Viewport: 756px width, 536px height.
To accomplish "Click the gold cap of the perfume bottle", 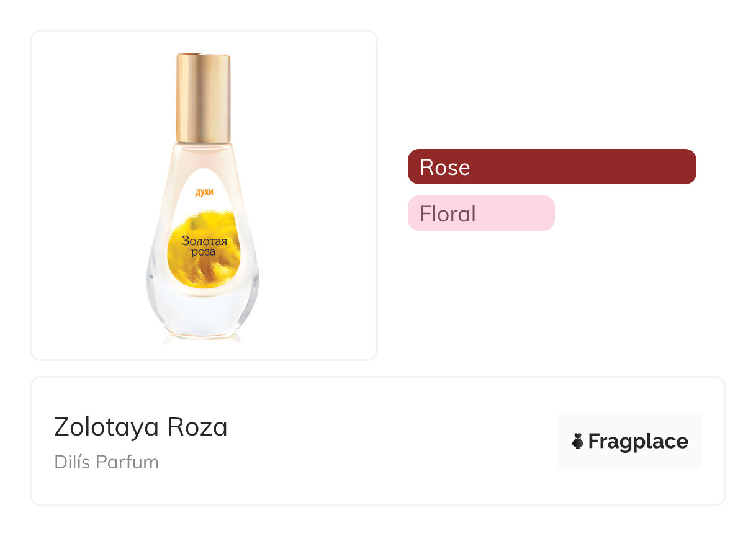I will coord(204,97).
